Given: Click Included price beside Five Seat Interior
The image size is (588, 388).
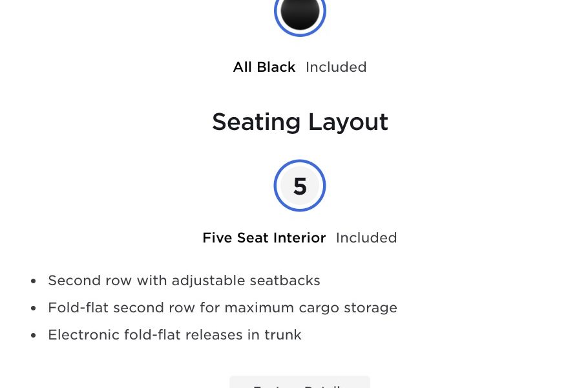Looking at the screenshot, I should coord(366,238).
